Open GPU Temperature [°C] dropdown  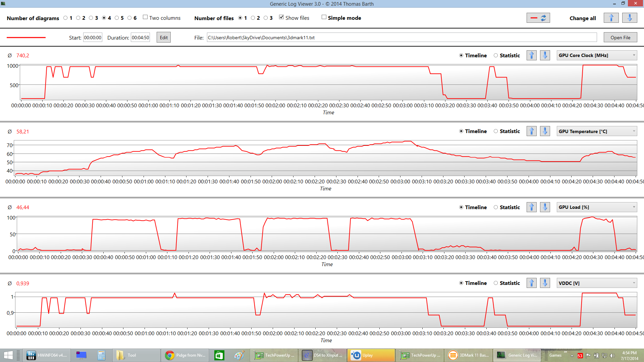point(597,131)
